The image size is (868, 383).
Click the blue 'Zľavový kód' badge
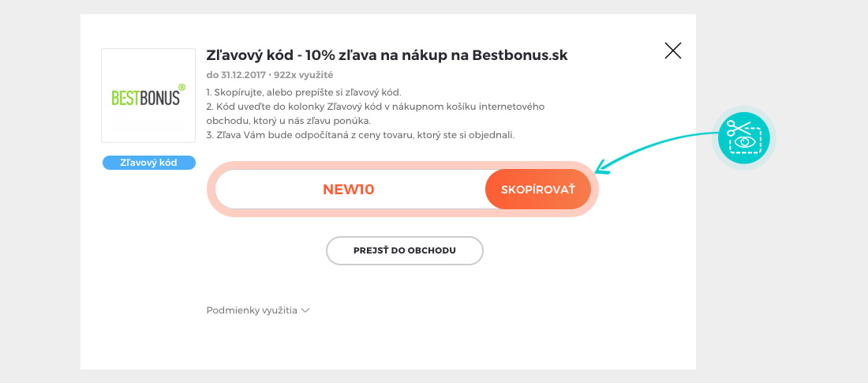tap(148, 163)
